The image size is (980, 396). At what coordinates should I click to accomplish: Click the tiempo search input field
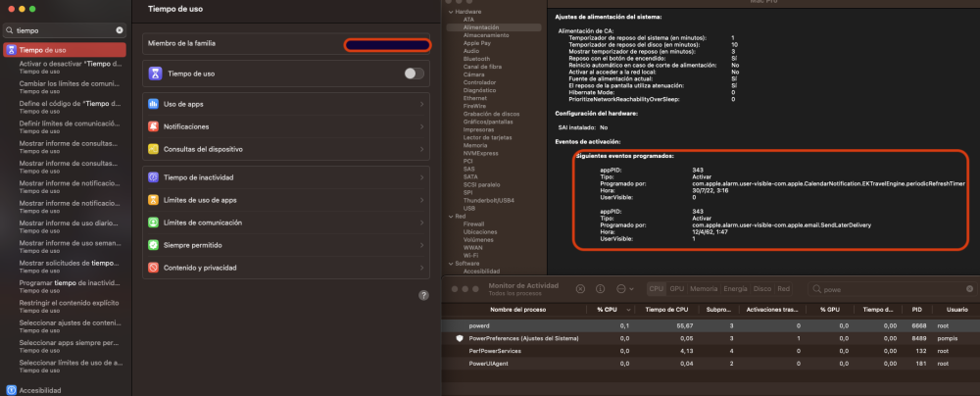click(x=65, y=30)
